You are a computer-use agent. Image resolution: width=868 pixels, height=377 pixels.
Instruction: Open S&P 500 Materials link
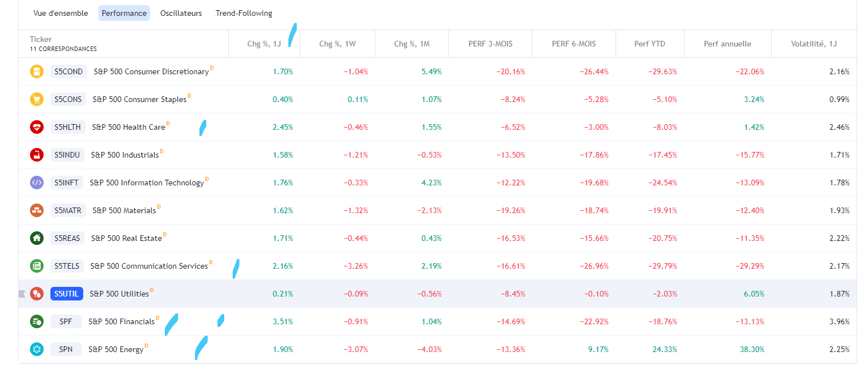124,210
